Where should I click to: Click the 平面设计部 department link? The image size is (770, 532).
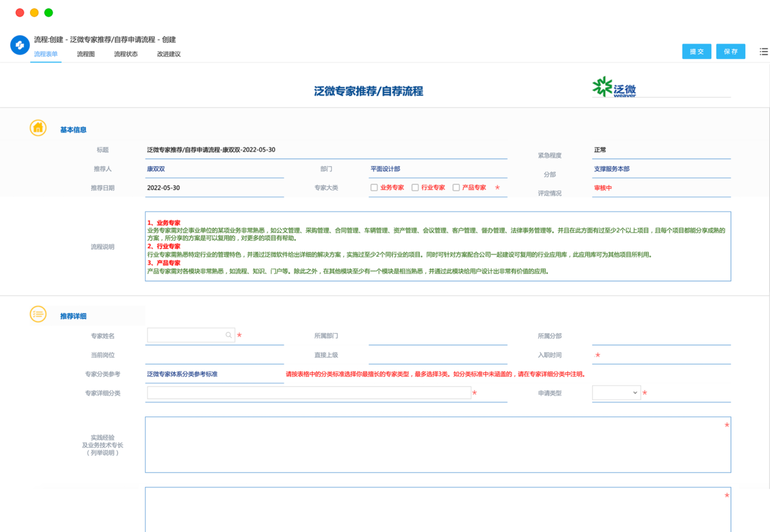(x=385, y=169)
